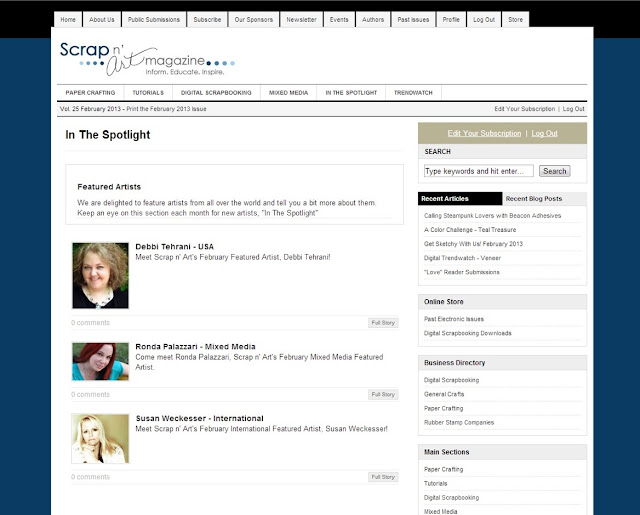The image size is (640, 515).
Task: Select the Subscribe tab
Action: 207,20
